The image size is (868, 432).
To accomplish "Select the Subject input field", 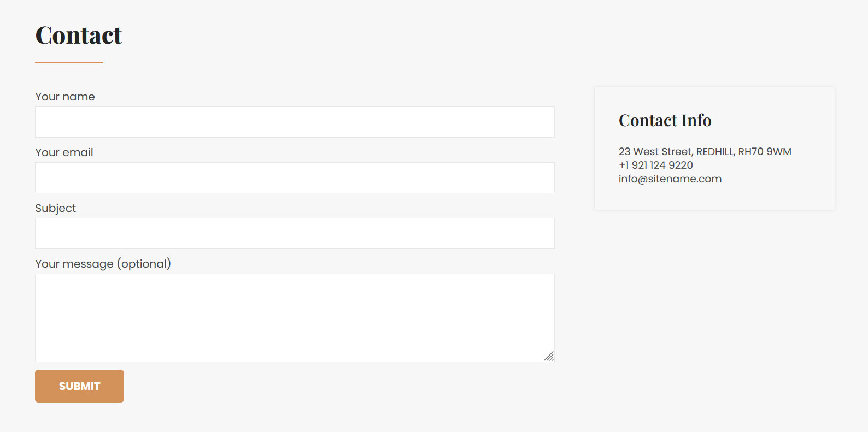I will 295,233.
